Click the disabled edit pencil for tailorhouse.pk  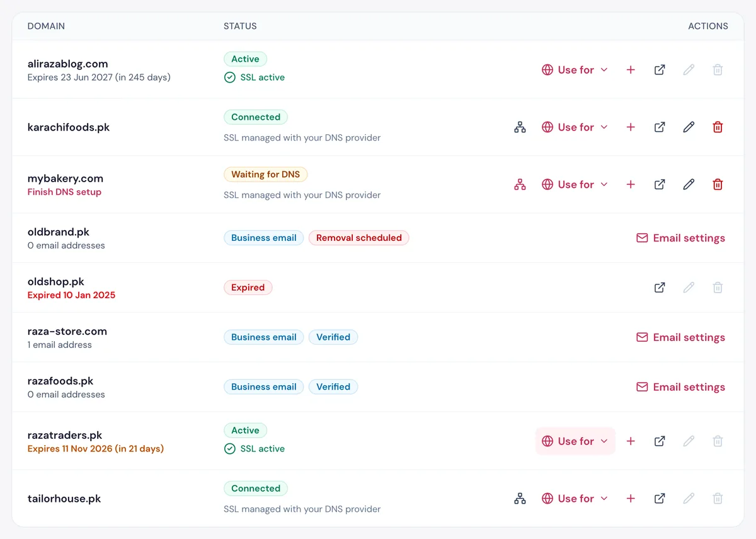coord(689,499)
